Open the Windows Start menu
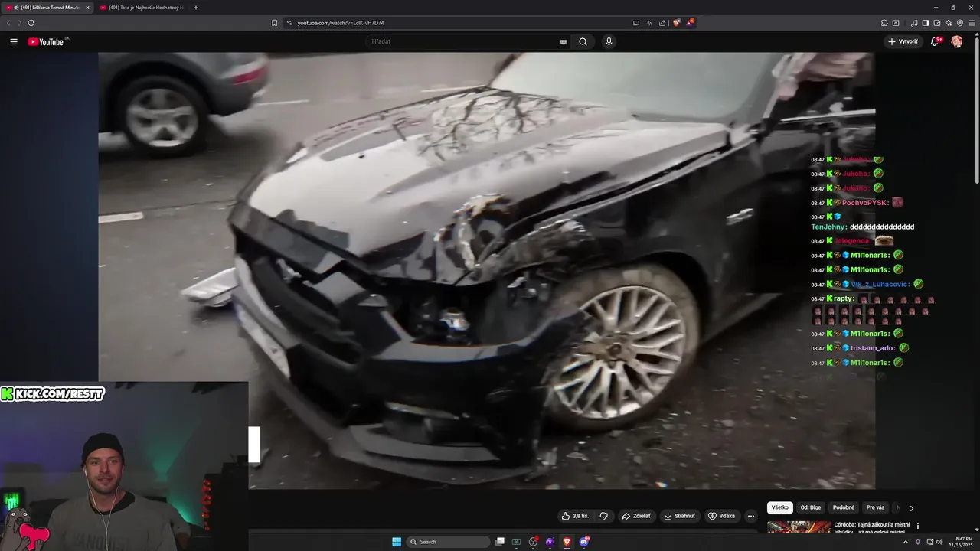This screenshot has height=551, width=980. 397,542
